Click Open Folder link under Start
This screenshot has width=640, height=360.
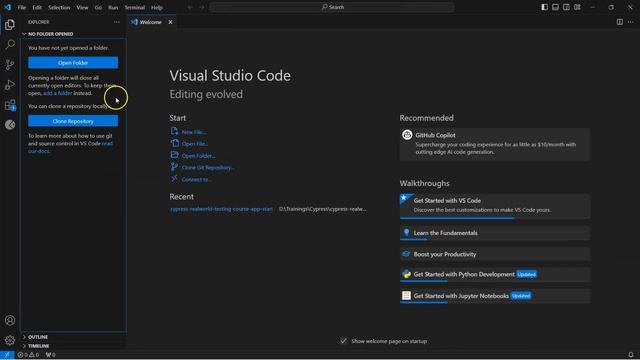(193, 155)
